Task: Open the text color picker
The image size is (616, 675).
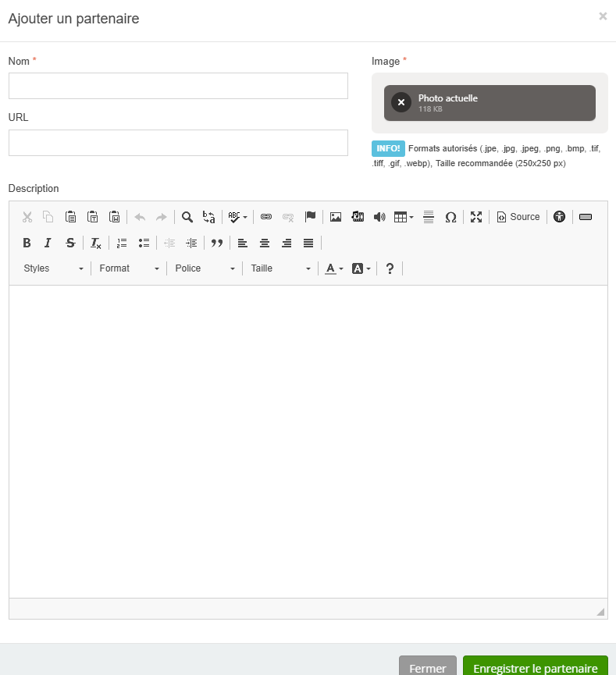Action: point(334,268)
